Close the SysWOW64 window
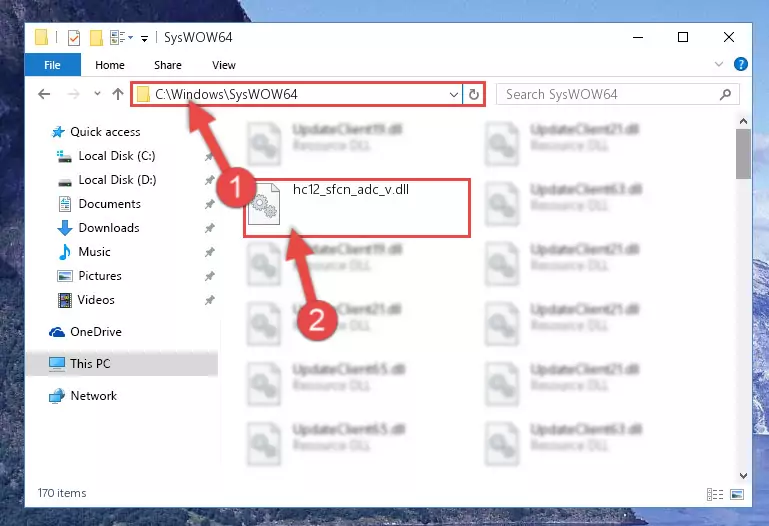 coord(729,37)
